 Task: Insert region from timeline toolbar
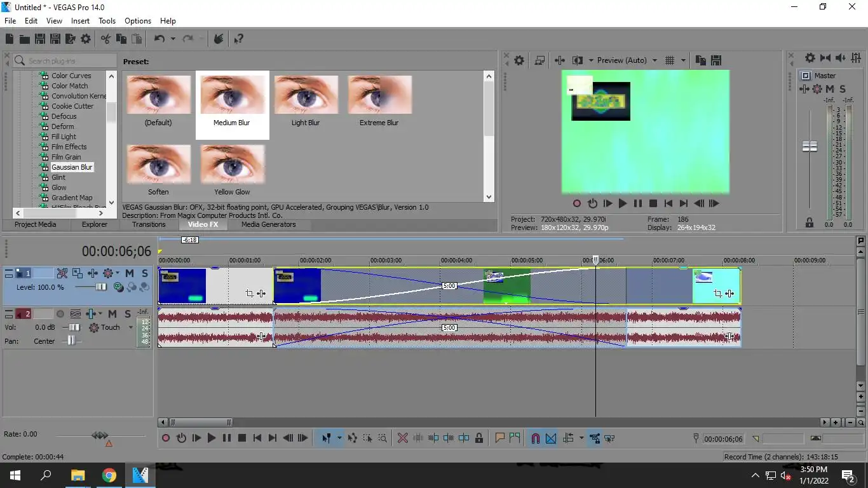tap(515, 438)
